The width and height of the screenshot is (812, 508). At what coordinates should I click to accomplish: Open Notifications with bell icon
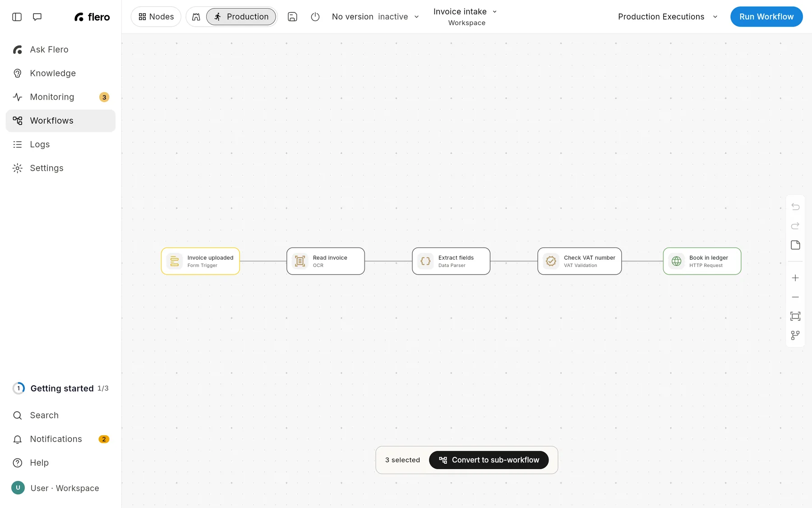60,439
